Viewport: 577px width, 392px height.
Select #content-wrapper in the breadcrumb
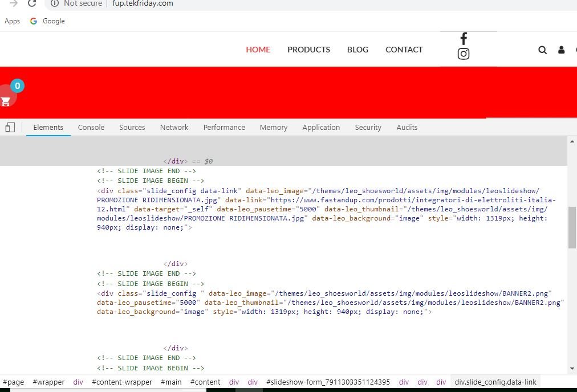click(x=122, y=382)
